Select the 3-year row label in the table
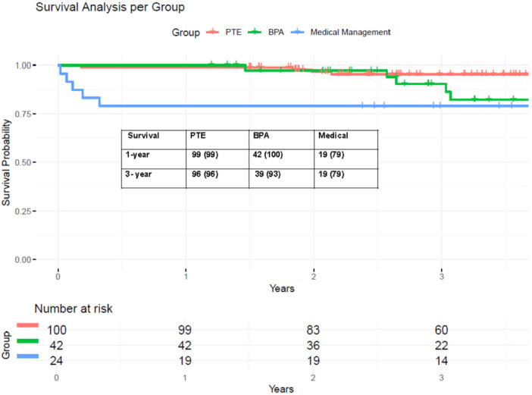The height and width of the screenshot is (395, 532). pyautogui.click(x=142, y=174)
